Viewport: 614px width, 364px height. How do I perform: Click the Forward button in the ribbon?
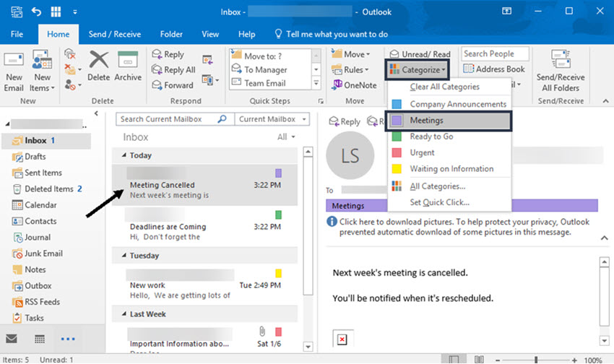click(173, 85)
